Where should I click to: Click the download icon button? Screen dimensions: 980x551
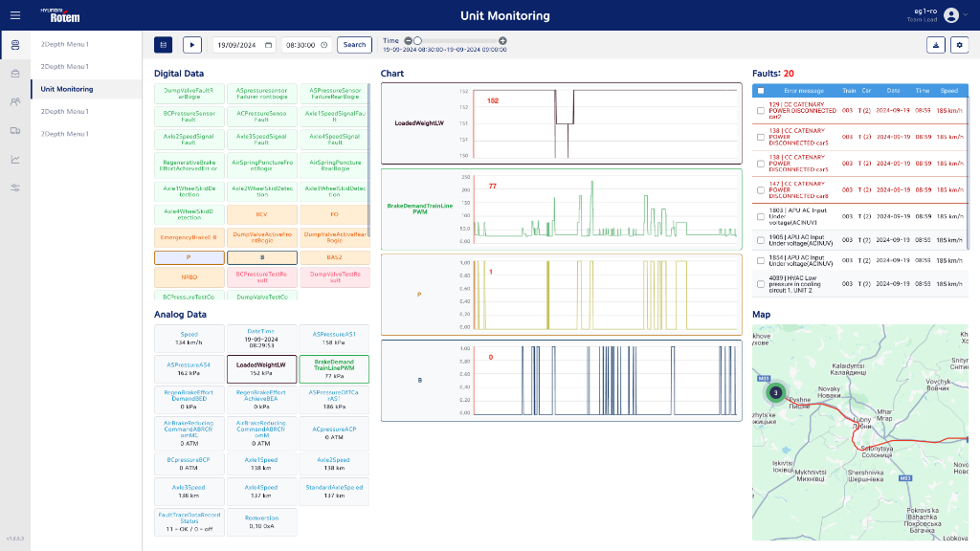[x=935, y=45]
